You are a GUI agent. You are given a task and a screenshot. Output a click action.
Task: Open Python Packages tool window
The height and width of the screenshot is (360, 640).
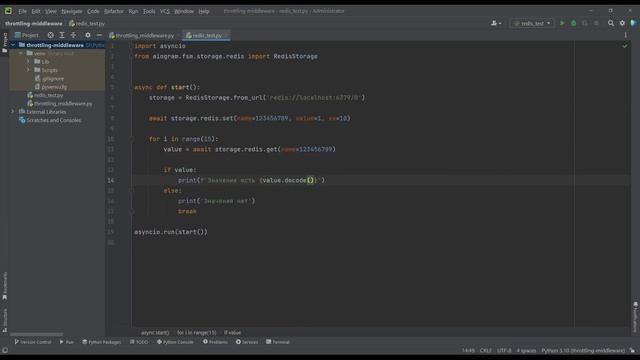point(102,342)
